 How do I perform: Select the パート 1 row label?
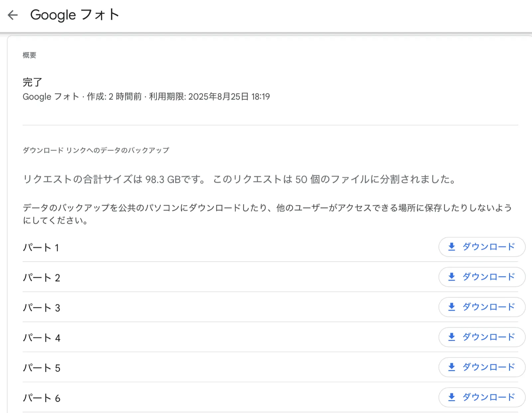click(41, 247)
